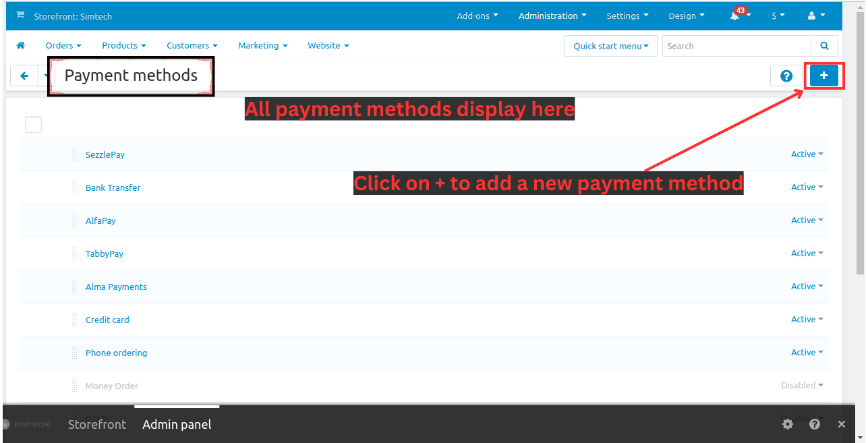Image resolution: width=868 pixels, height=443 pixels.
Task: Click the + to add a payment method
Action: [824, 76]
